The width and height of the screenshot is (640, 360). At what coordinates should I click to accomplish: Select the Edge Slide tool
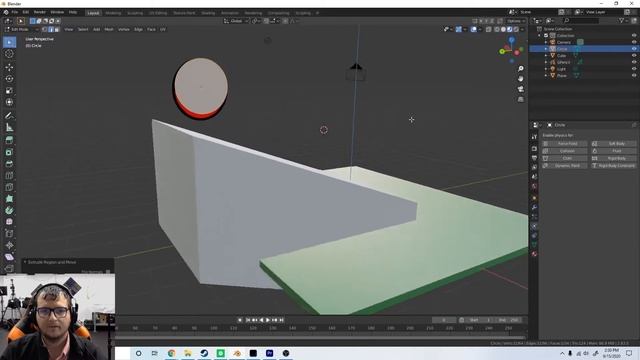(x=9, y=234)
